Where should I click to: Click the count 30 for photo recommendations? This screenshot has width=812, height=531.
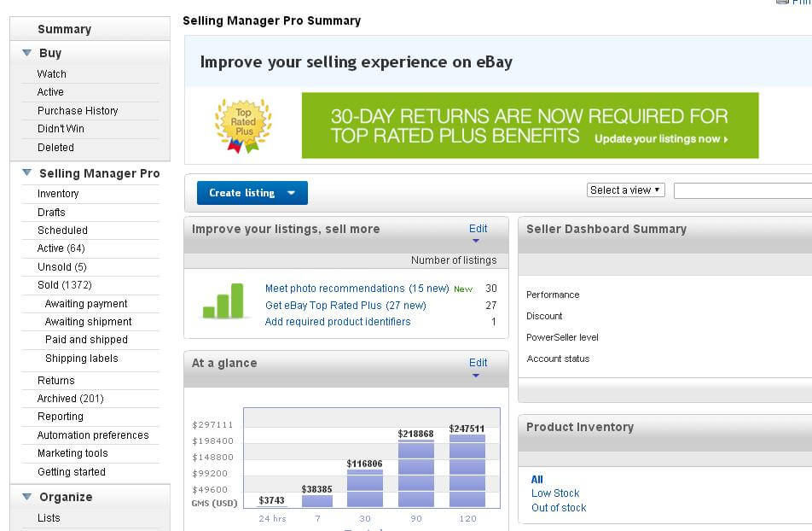[x=491, y=289]
